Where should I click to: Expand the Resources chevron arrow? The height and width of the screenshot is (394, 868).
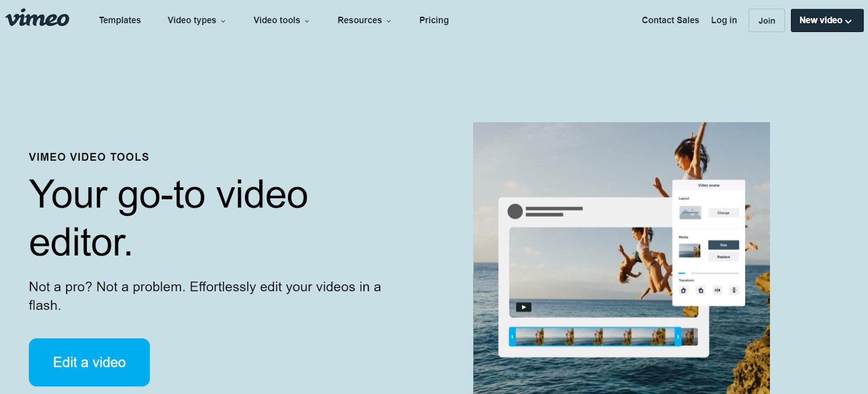pyautogui.click(x=388, y=21)
